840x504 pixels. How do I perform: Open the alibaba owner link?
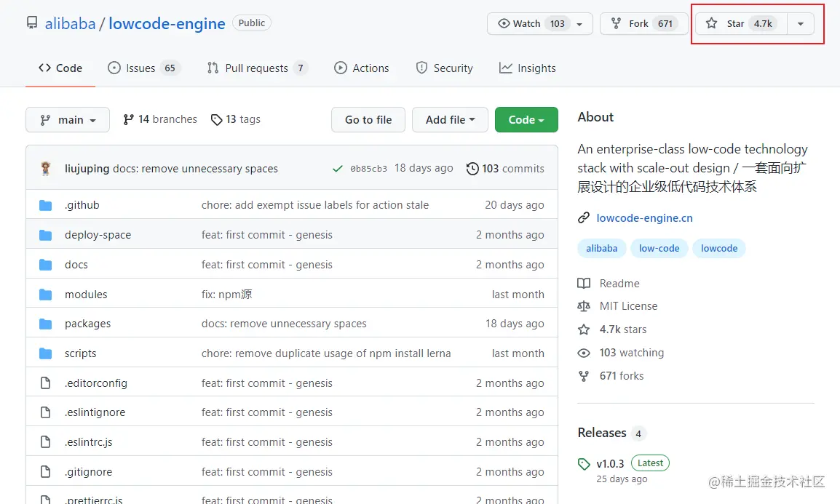(x=70, y=23)
